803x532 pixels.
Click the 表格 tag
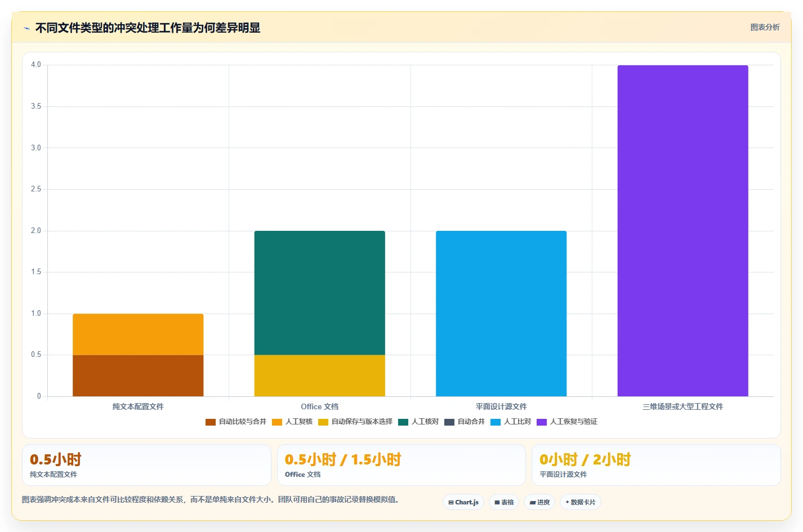tap(504, 502)
